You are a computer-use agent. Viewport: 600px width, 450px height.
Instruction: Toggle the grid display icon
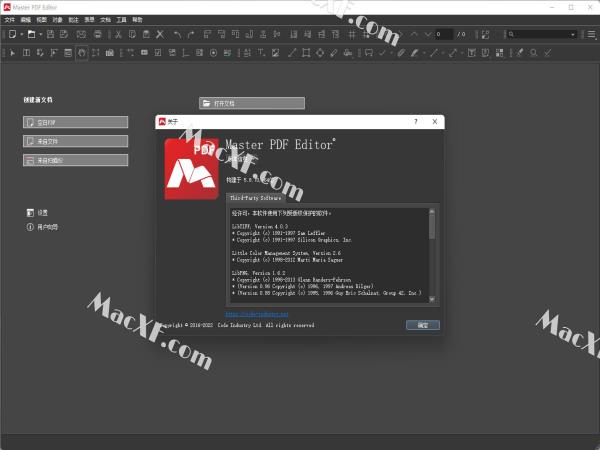coord(352,34)
